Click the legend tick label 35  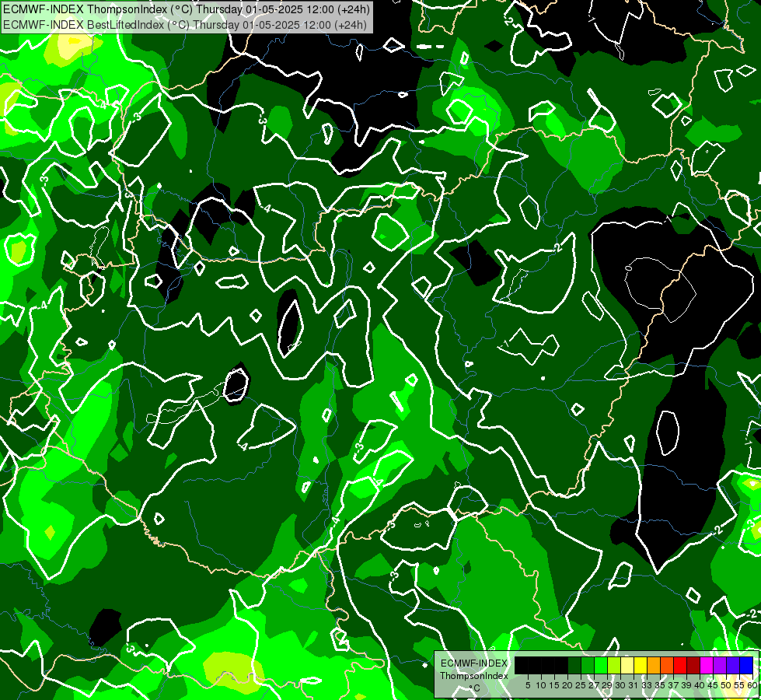[x=661, y=685]
